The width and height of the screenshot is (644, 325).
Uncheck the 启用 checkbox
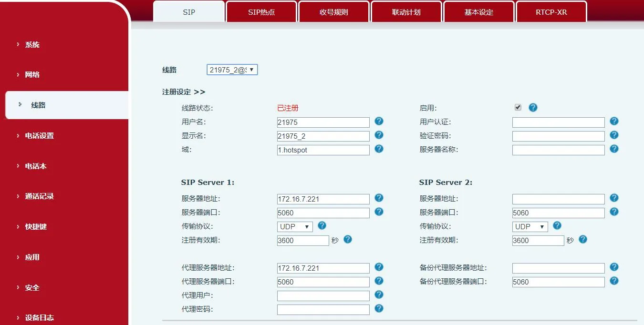(518, 107)
